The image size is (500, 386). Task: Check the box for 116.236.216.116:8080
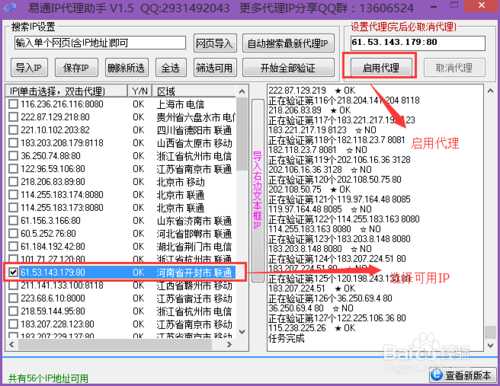pyautogui.click(x=13, y=104)
